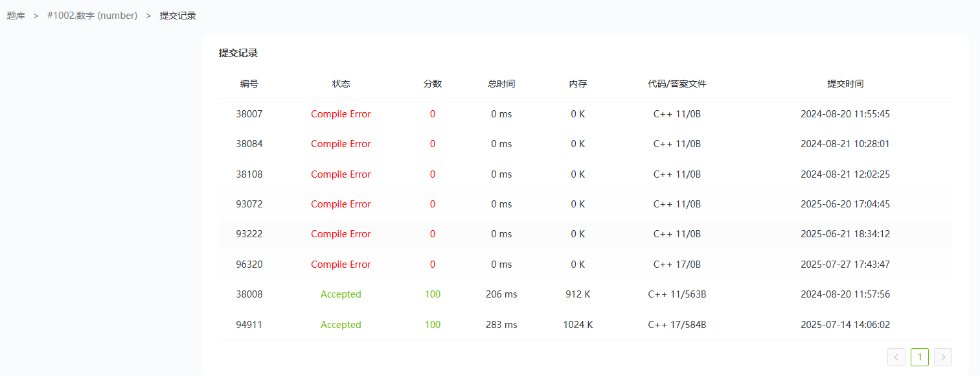Open submission number 38084

249,144
